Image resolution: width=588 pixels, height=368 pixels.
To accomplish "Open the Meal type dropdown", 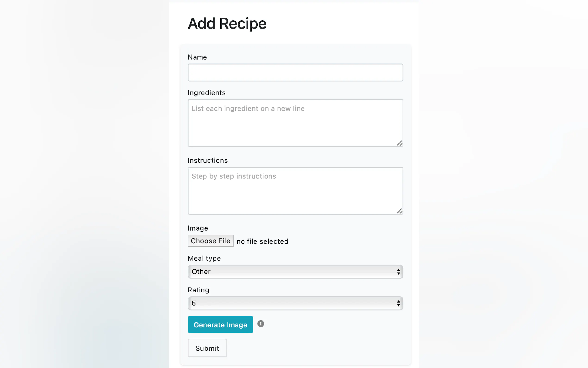I will point(295,272).
